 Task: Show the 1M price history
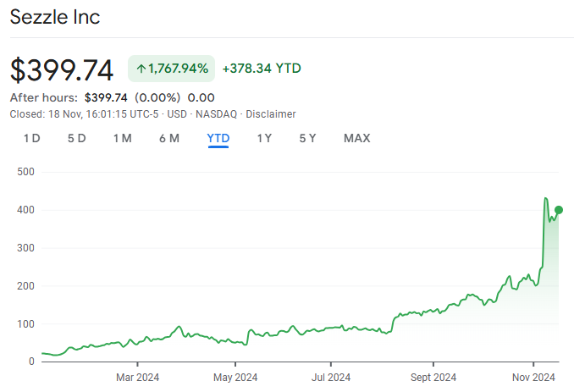click(x=122, y=138)
